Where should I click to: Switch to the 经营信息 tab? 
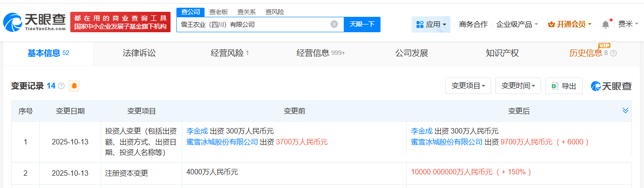[321, 53]
